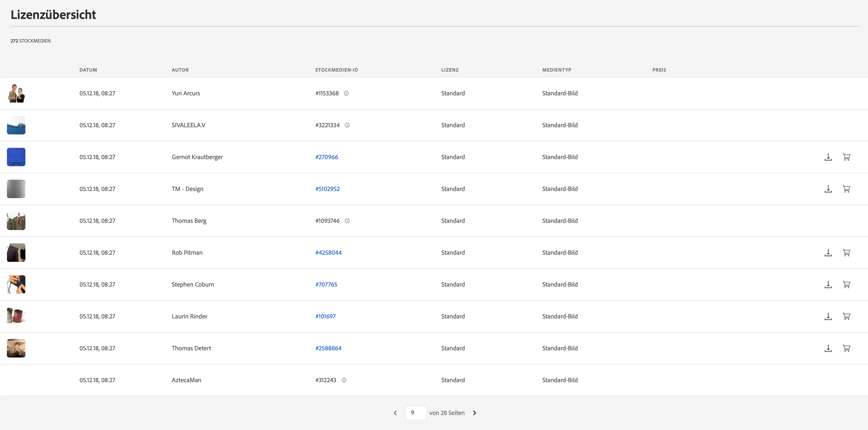The width and height of the screenshot is (868, 430).
Task: Go to the previous page of licenses
Action: (395, 413)
